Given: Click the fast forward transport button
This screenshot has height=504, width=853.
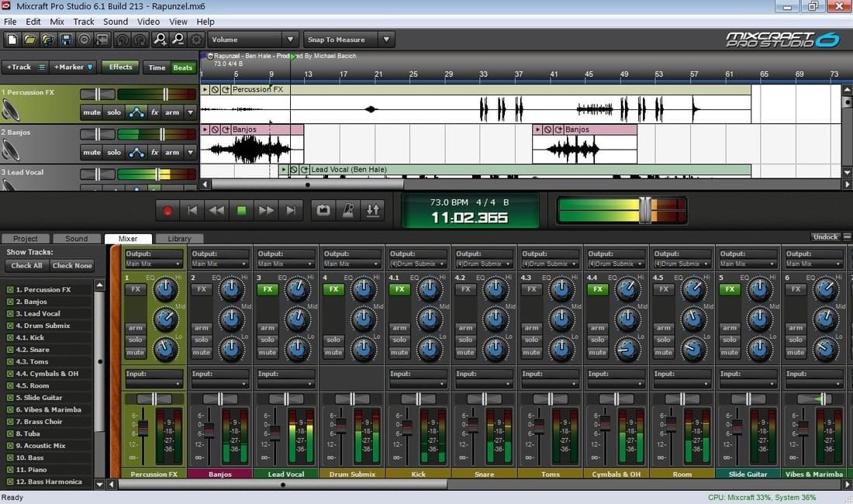Looking at the screenshot, I should pyautogui.click(x=266, y=210).
